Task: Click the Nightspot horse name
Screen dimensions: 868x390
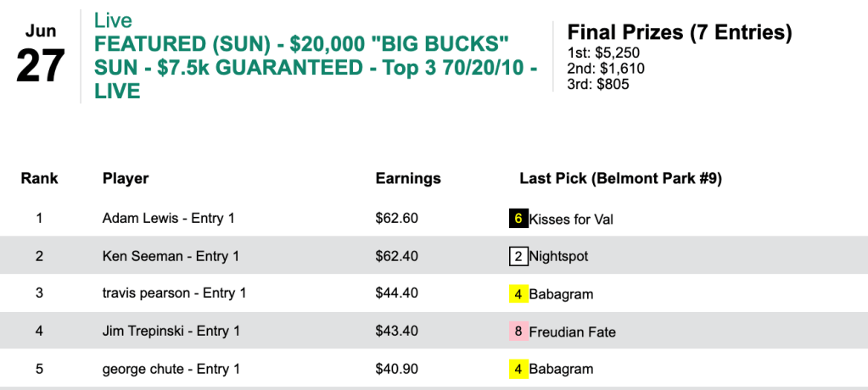Action: coord(558,256)
